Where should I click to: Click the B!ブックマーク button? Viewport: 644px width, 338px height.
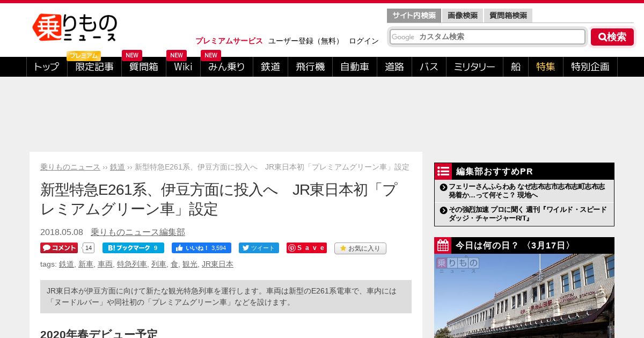click(x=133, y=248)
